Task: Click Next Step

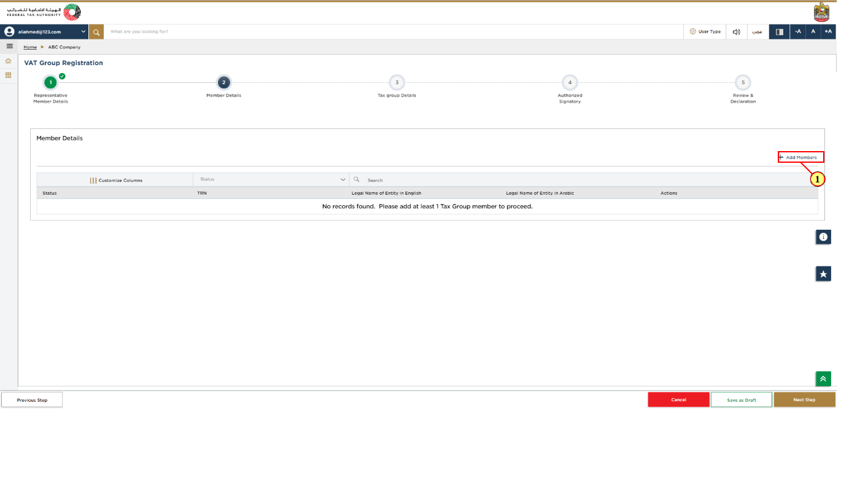Action: click(804, 400)
